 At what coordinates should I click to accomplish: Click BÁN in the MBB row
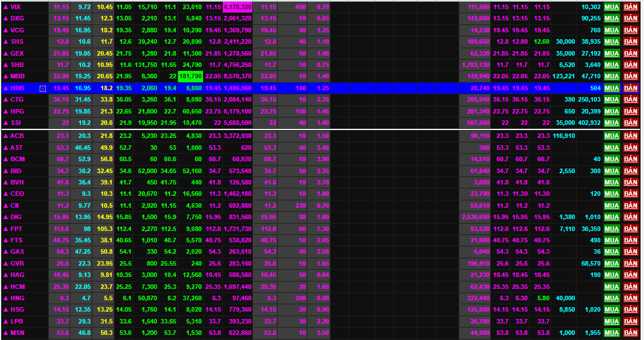[630, 77]
